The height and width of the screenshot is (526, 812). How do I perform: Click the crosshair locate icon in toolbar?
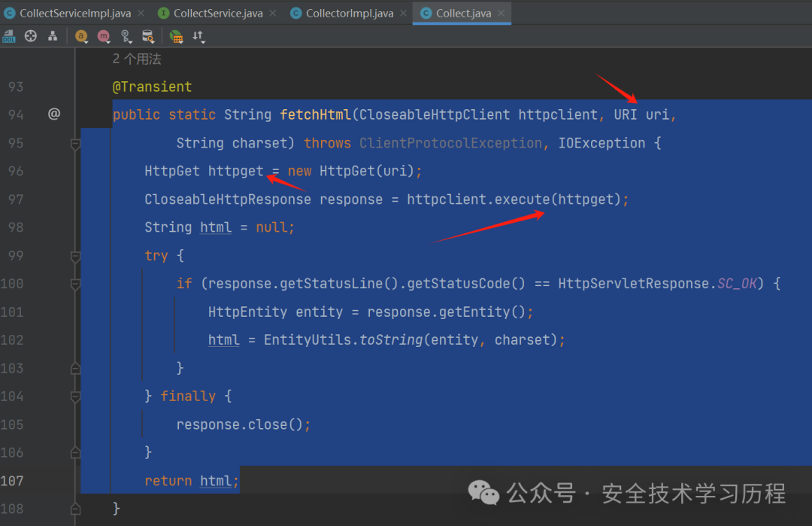coord(31,36)
